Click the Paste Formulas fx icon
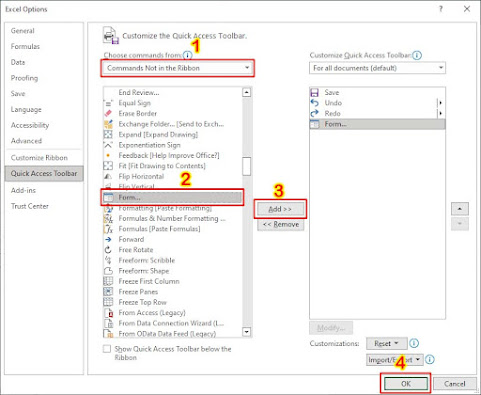 click(108, 229)
